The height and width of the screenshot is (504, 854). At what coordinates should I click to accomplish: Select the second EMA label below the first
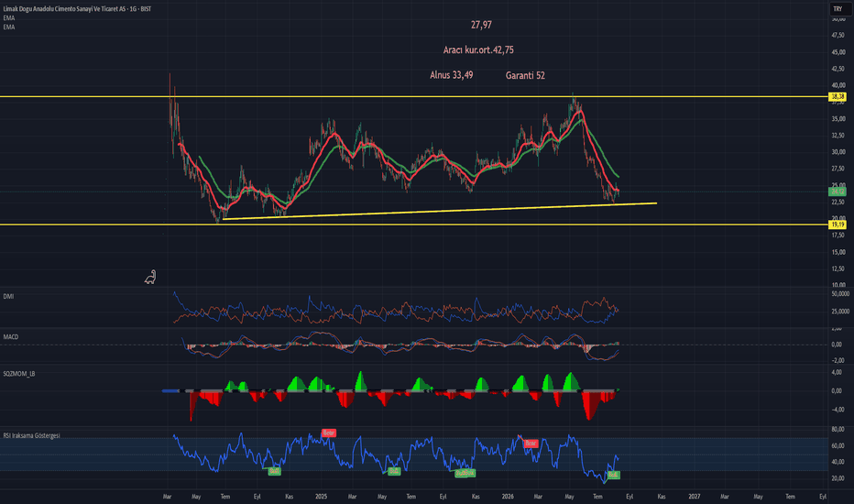(9, 27)
